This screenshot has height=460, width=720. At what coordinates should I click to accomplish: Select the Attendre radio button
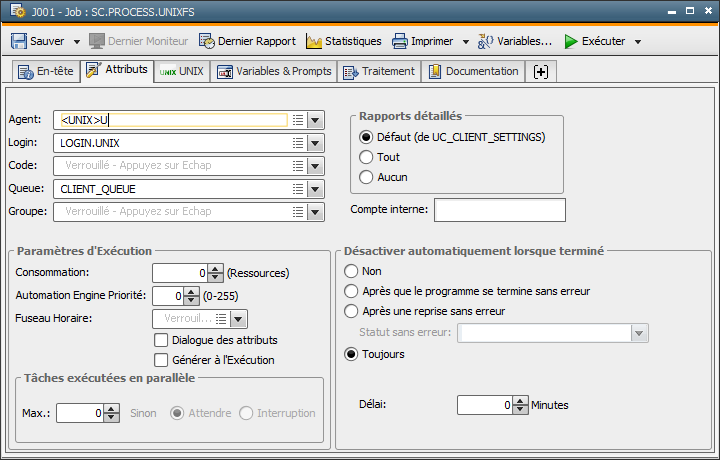pyautogui.click(x=177, y=413)
